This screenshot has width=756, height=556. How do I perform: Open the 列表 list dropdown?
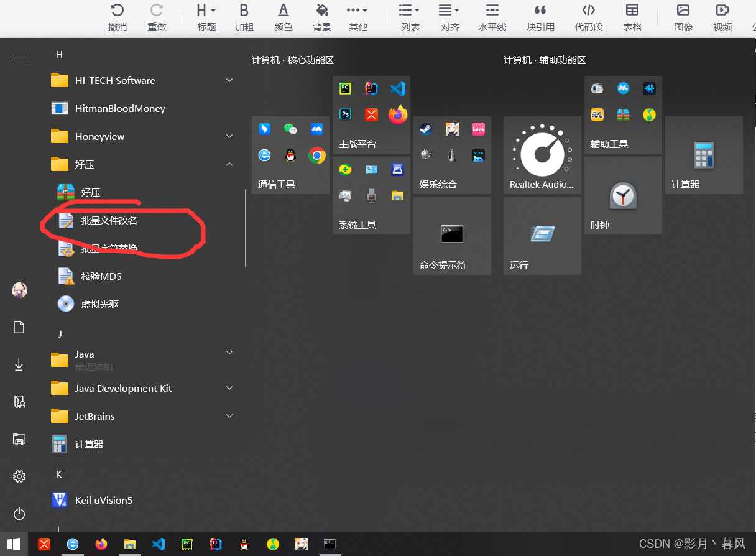[410, 17]
